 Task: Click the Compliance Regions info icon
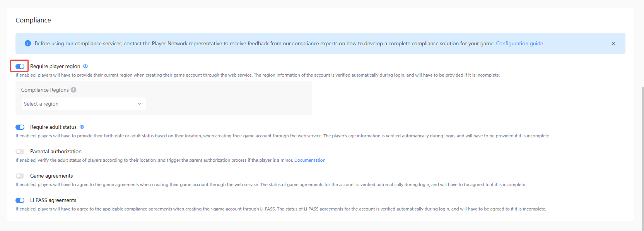coord(73,90)
